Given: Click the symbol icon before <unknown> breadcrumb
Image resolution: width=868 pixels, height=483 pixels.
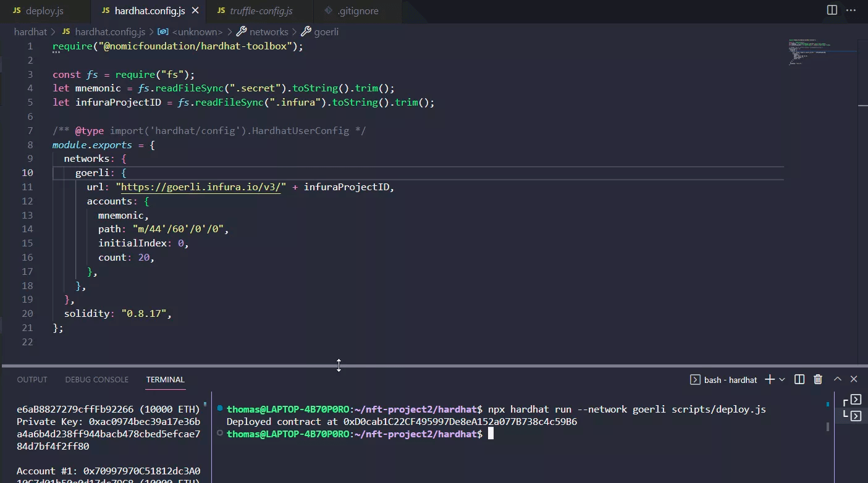Looking at the screenshot, I should click(x=163, y=31).
